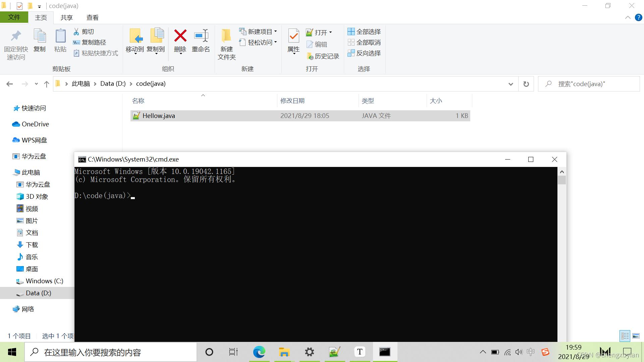This screenshot has height=362, width=644.
Task: Click the refresh button beside the address bar
Action: [526, 84]
